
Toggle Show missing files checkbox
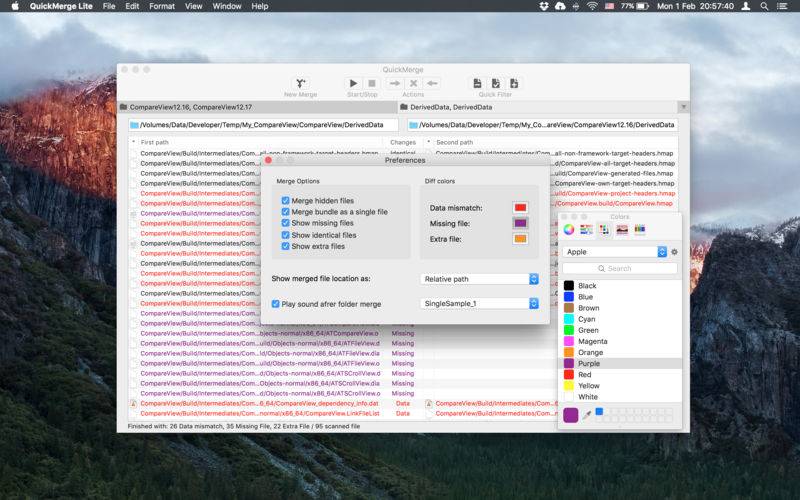[285, 223]
